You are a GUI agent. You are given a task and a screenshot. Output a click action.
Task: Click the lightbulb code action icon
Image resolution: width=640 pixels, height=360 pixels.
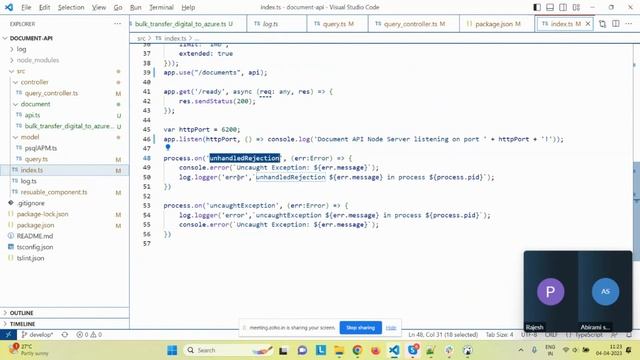(168, 148)
